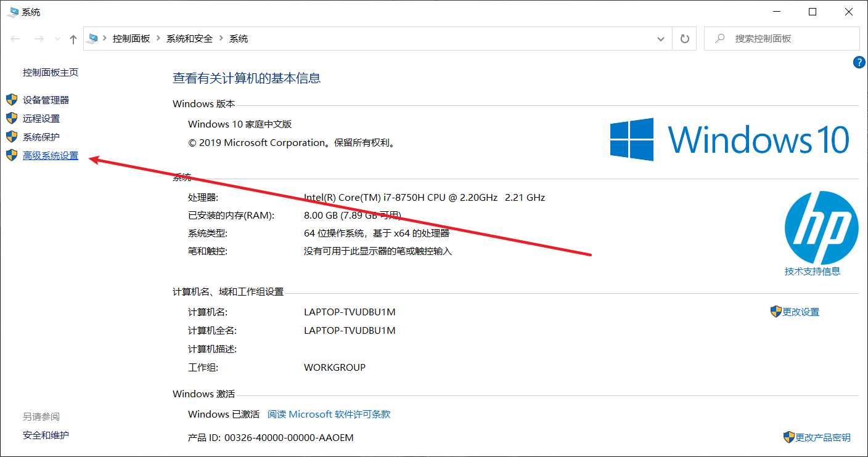Click the 搜索控制面板 search field

(782, 39)
